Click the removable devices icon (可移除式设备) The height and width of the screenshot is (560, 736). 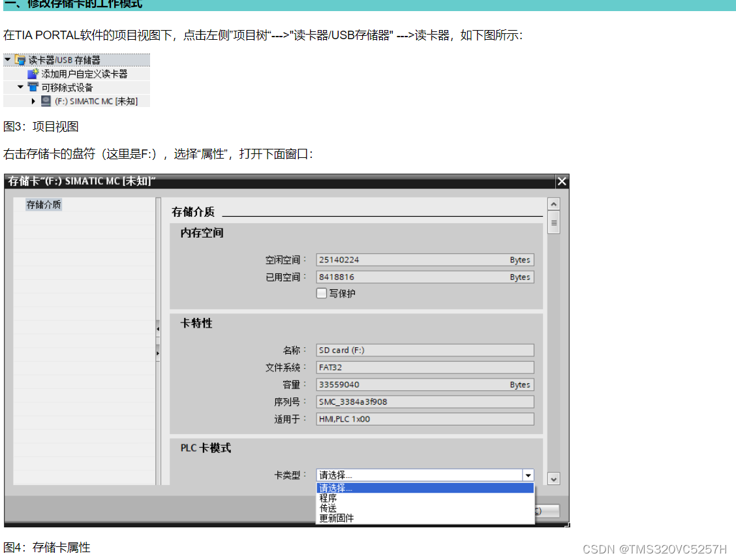tap(33, 87)
